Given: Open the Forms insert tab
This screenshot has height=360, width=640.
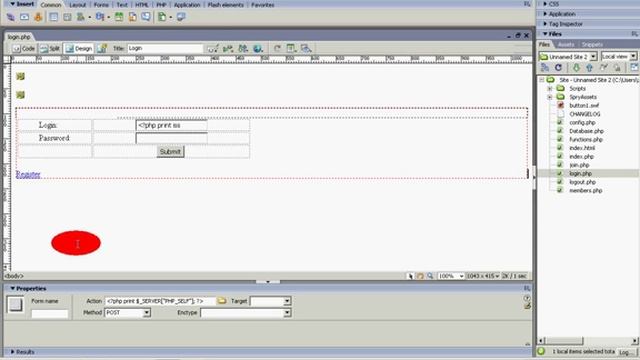Looking at the screenshot, I should pyautogui.click(x=101, y=5).
